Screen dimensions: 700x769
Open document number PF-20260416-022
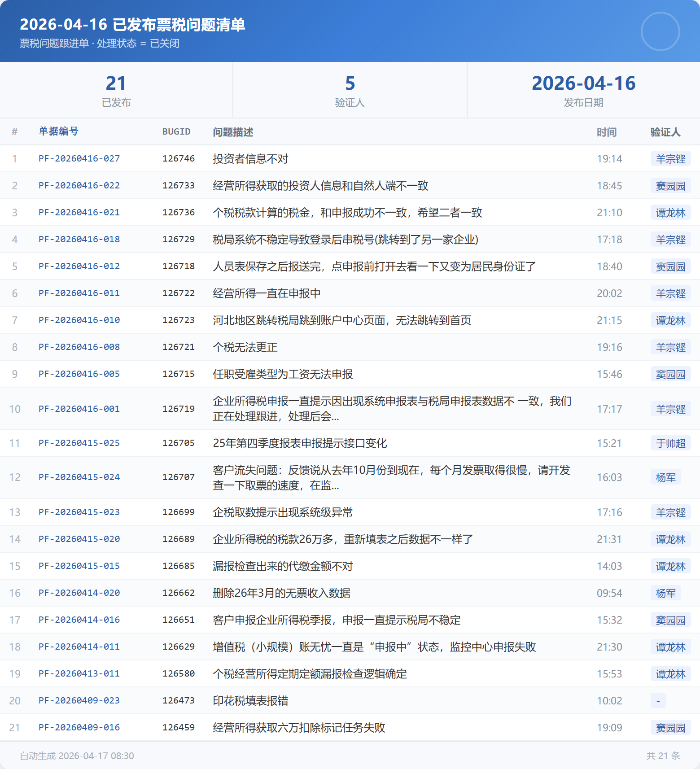(x=79, y=185)
